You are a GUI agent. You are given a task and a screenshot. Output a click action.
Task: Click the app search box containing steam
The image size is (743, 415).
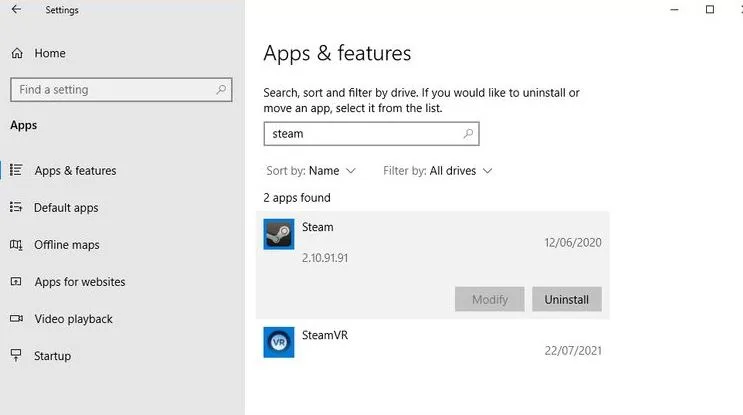372,134
